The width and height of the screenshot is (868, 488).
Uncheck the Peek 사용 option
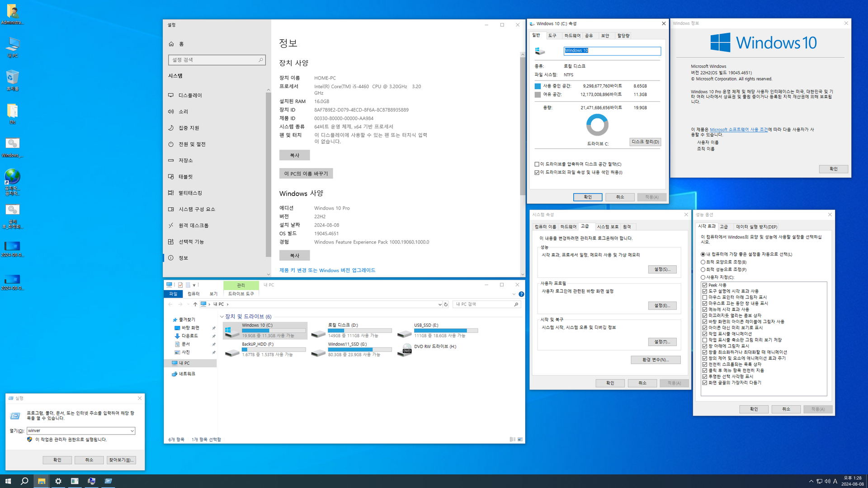(x=705, y=285)
